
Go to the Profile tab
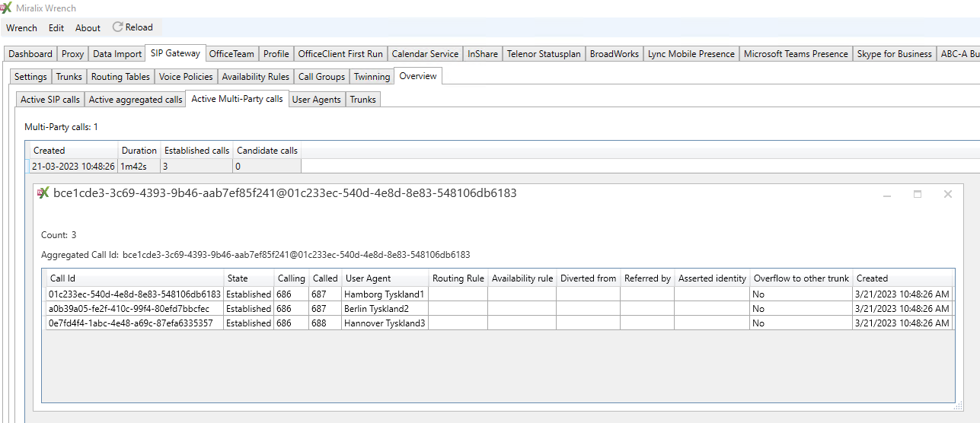pyautogui.click(x=276, y=54)
